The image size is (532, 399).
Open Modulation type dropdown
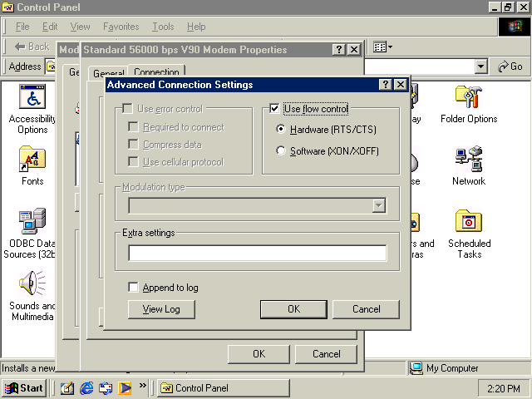click(x=379, y=205)
